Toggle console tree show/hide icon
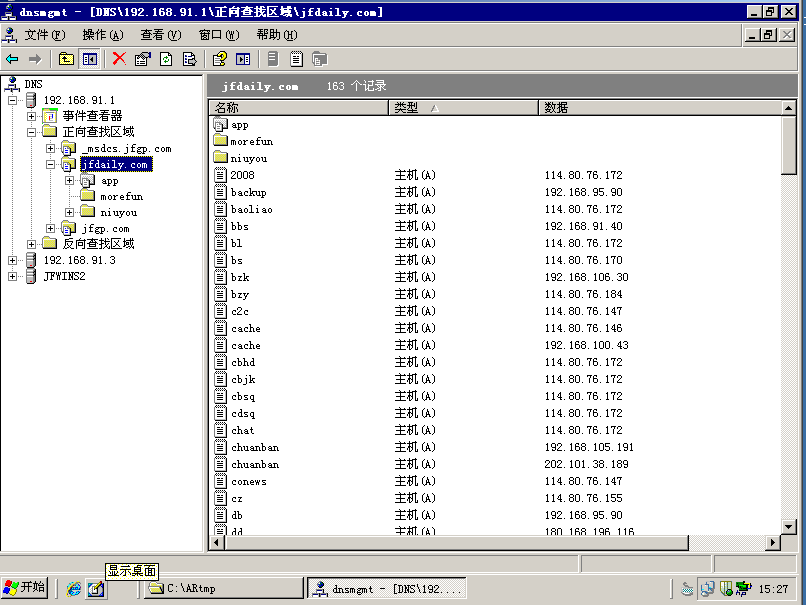Screen dimensions: 806x605 89,59
